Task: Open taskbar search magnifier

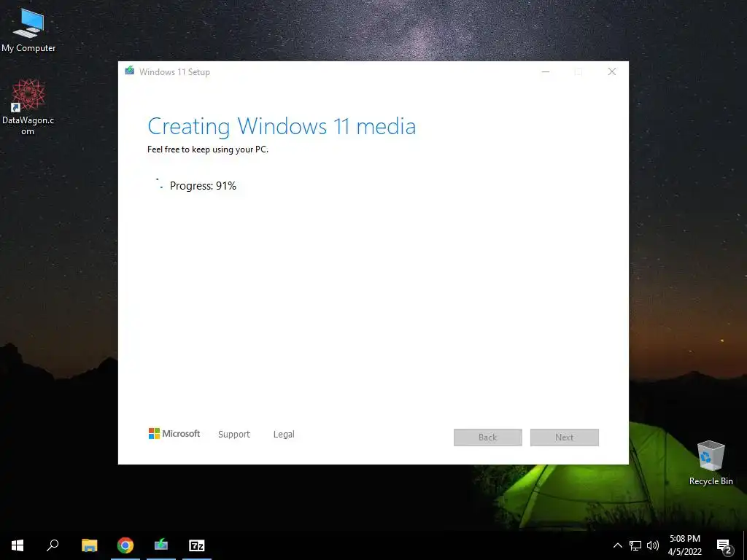Action: click(53, 545)
